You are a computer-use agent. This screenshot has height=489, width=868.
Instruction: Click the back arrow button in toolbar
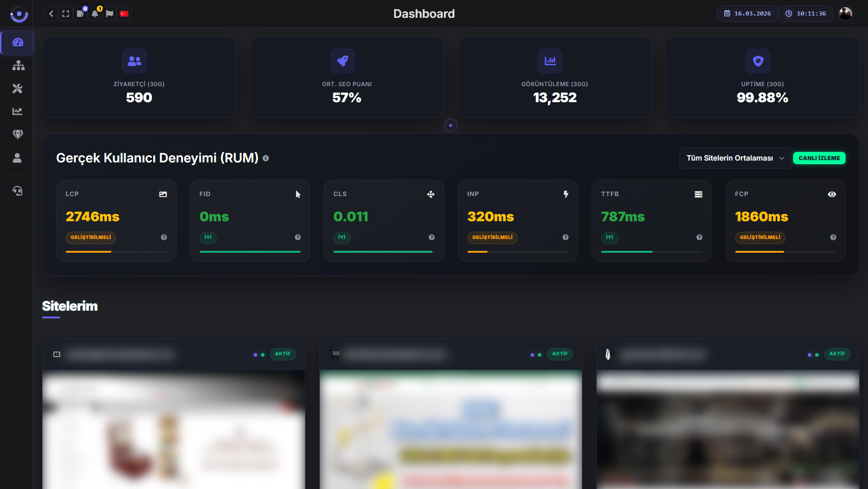[51, 14]
